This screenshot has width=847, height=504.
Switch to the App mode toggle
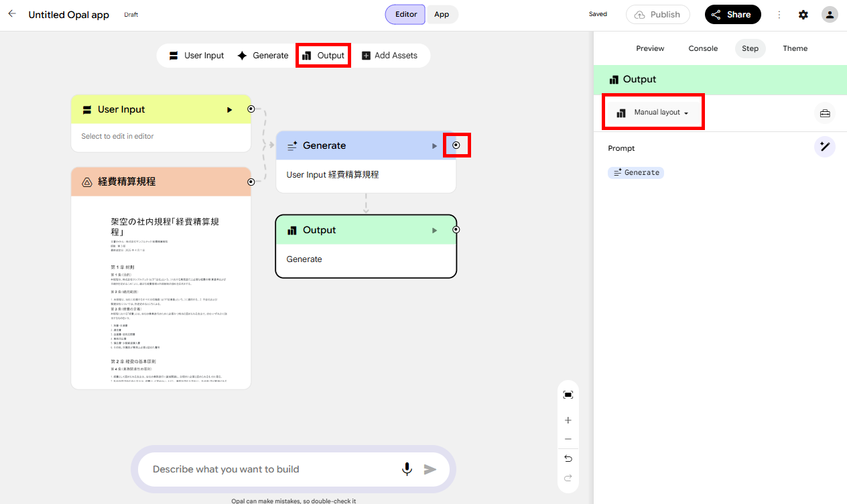click(442, 14)
